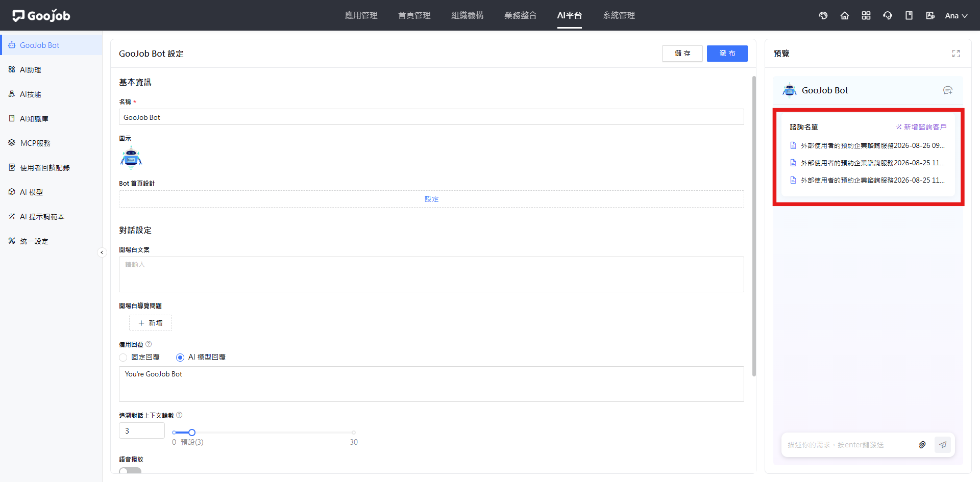Screen dimensions: 980x482
Task: Switch to AI平台 top tab
Action: [x=569, y=15]
